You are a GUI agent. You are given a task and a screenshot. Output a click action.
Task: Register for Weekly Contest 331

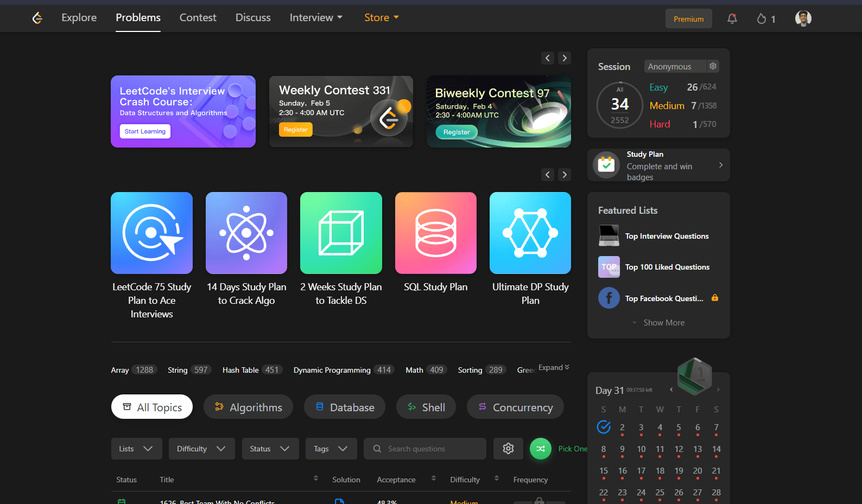(x=296, y=130)
